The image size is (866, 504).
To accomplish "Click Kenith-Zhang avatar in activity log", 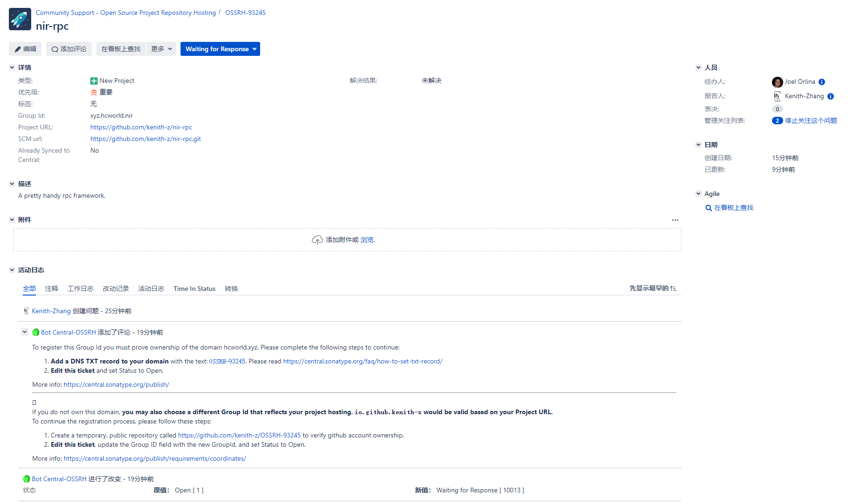I will (26, 311).
